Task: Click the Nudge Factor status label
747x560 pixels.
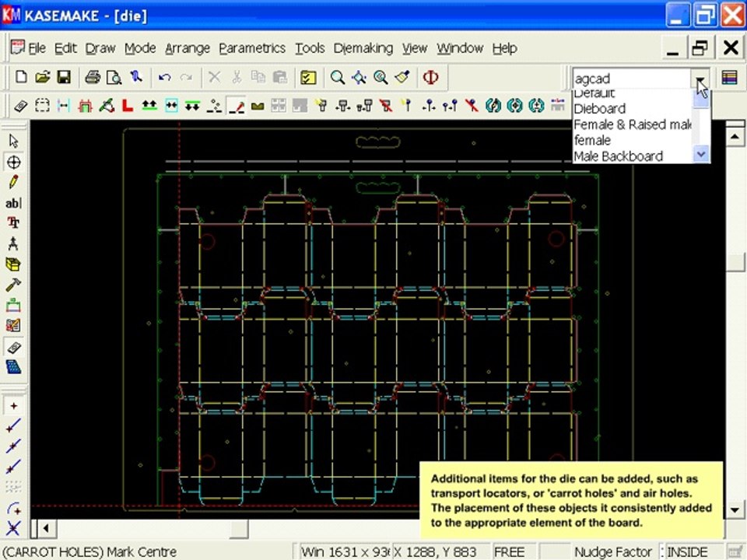Action: pyautogui.click(x=613, y=552)
